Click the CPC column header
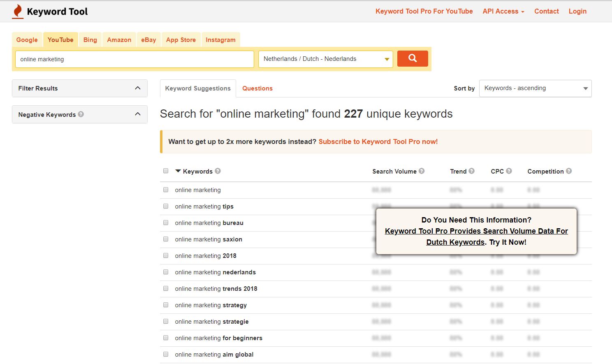Screen dimensions: 612x364 (x=497, y=171)
